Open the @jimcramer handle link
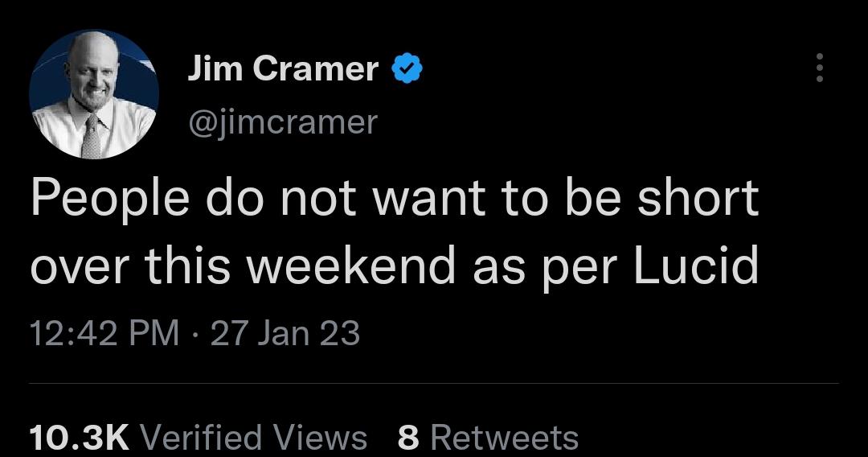868x457 pixels. click(282, 122)
